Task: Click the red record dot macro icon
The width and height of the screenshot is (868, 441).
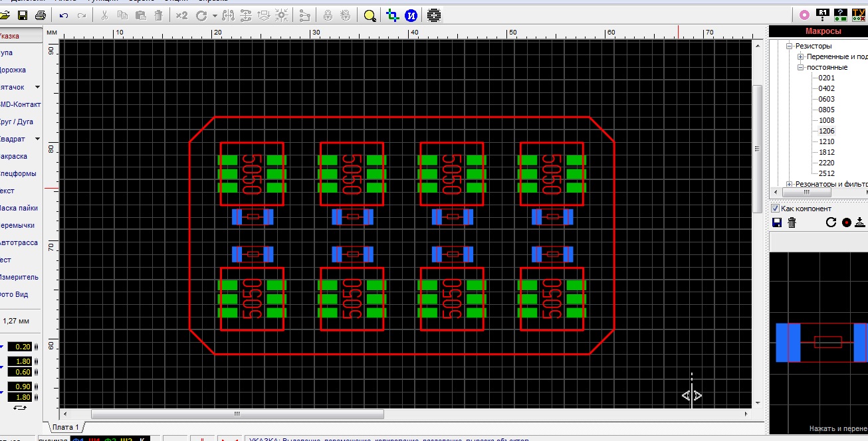Action: click(846, 222)
